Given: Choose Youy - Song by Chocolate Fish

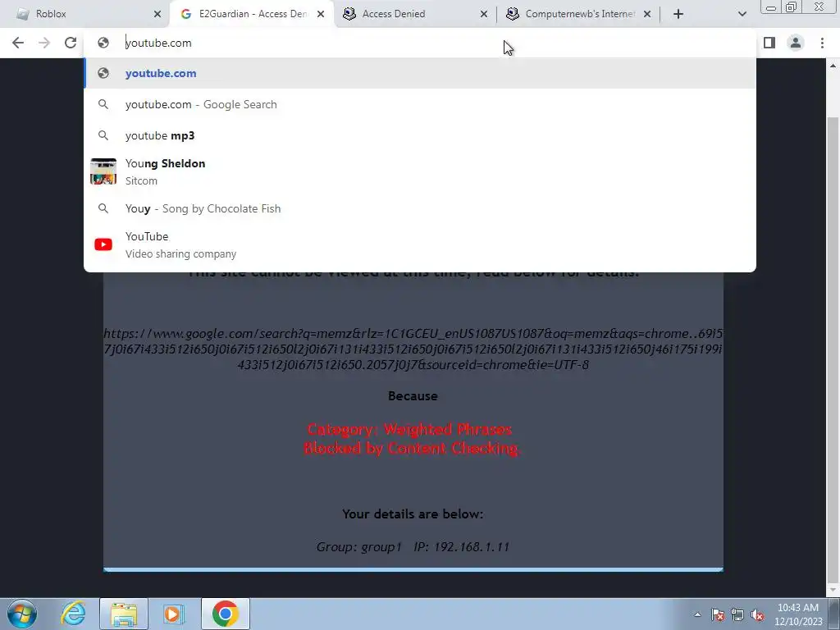Looking at the screenshot, I should tap(420, 208).
